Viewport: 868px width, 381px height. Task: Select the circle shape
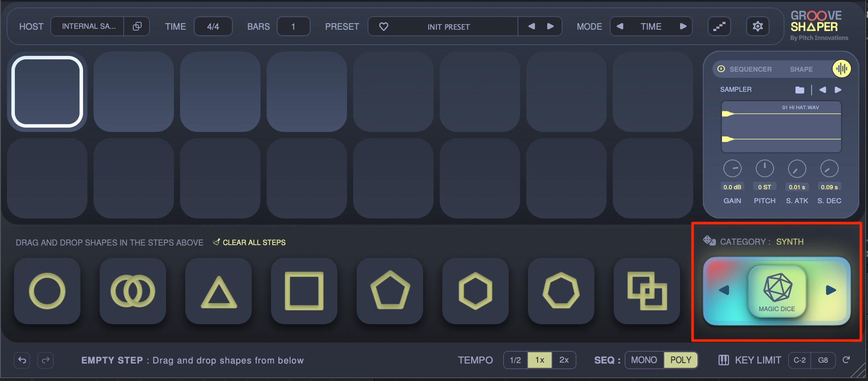click(47, 291)
